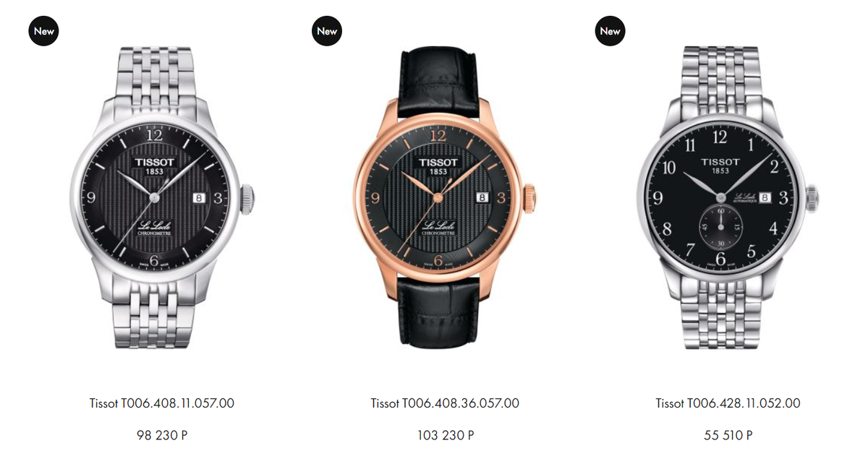The height and width of the screenshot is (464, 868).
Task: Open the Tissot T006.408.11.057.00 product link
Action: 161,403
